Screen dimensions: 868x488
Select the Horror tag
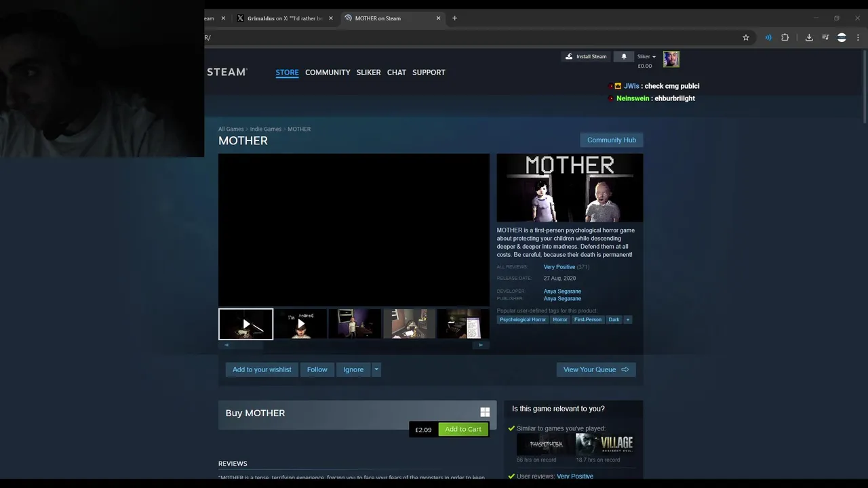[x=560, y=319]
